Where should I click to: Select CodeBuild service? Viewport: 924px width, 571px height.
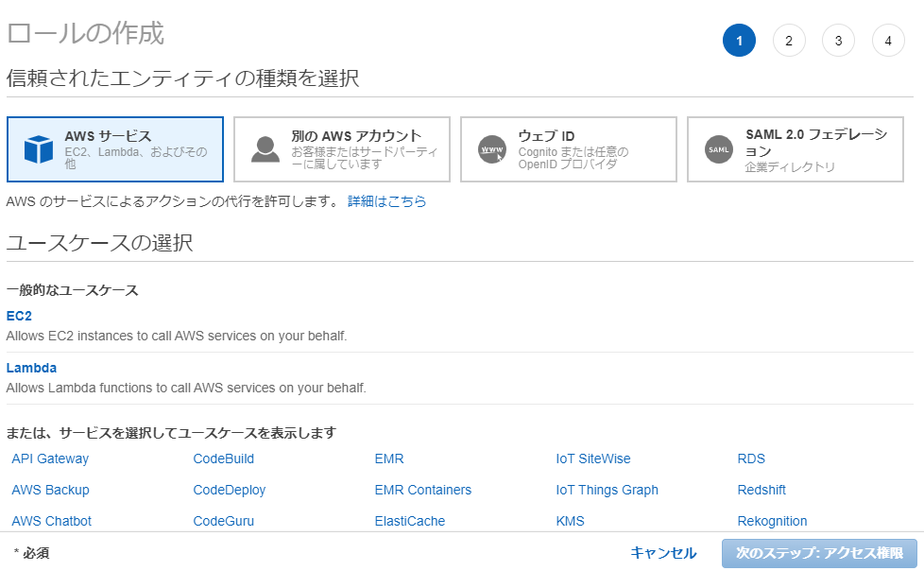(223, 459)
